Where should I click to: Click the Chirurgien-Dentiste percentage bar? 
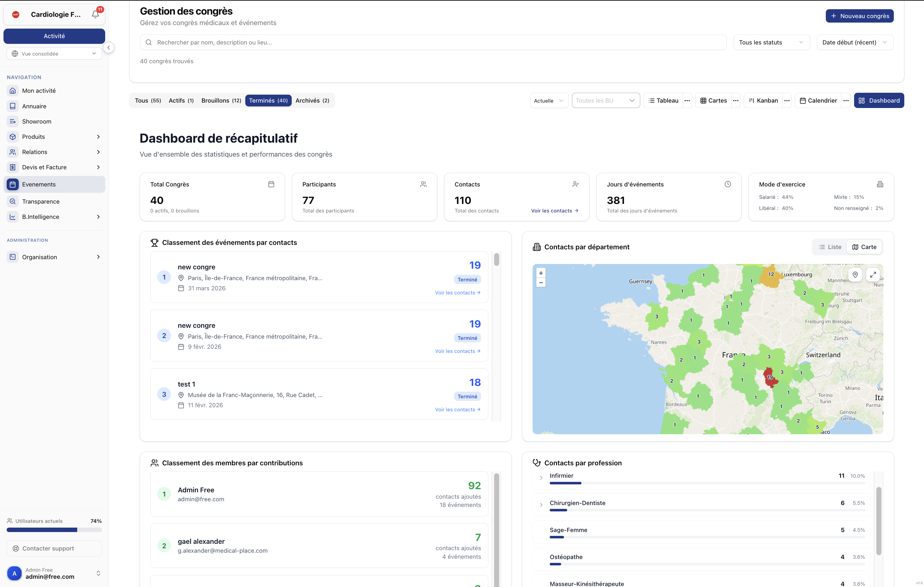707,510
